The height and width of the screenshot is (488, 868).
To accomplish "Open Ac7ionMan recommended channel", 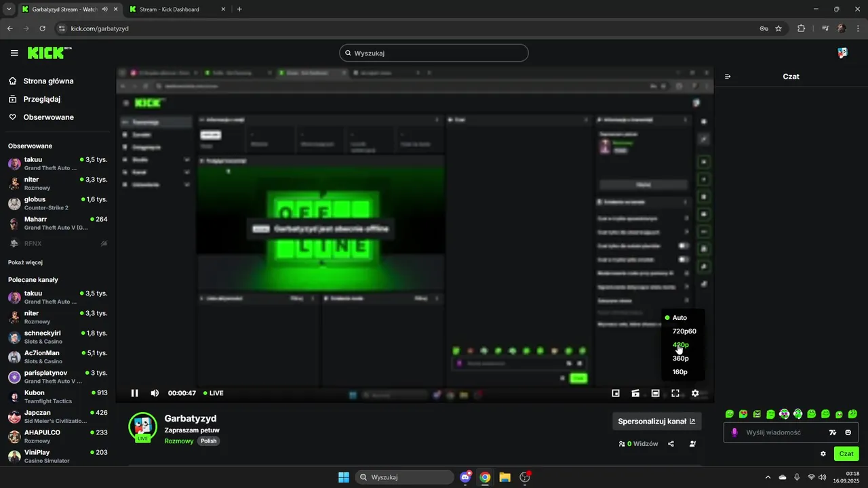I will click(58, 357).
